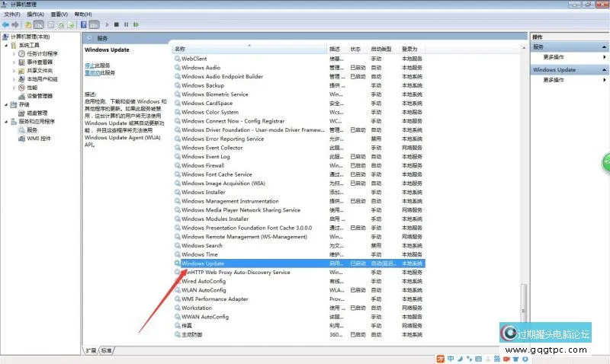Expand the 共享文件夹 tree node
The image size is (610, 364).
(x=14, y=71)
